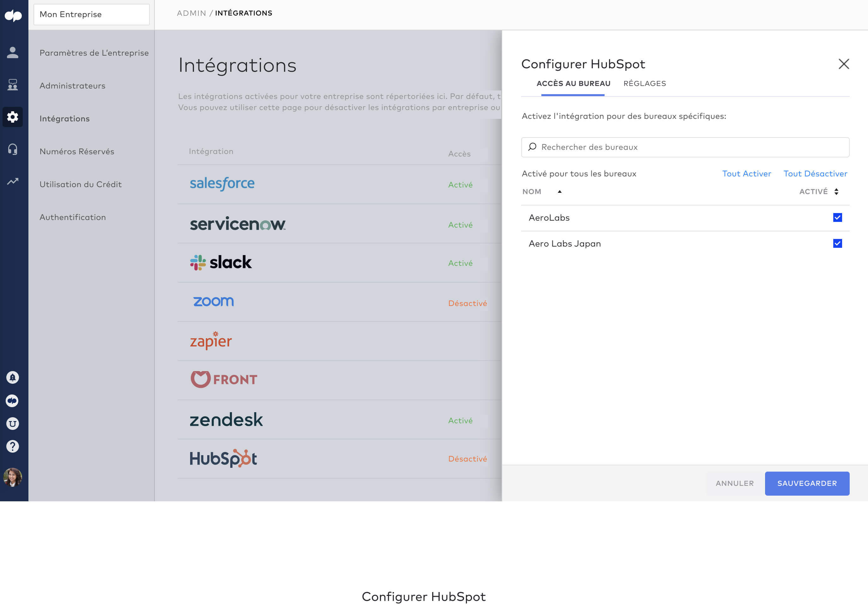Click the Intégration column header

(211, 151)
